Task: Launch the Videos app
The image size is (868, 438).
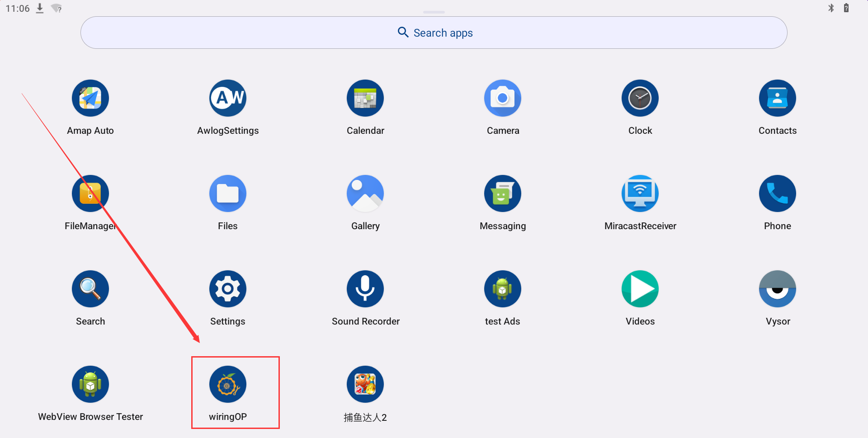Action: pos(640,289)
